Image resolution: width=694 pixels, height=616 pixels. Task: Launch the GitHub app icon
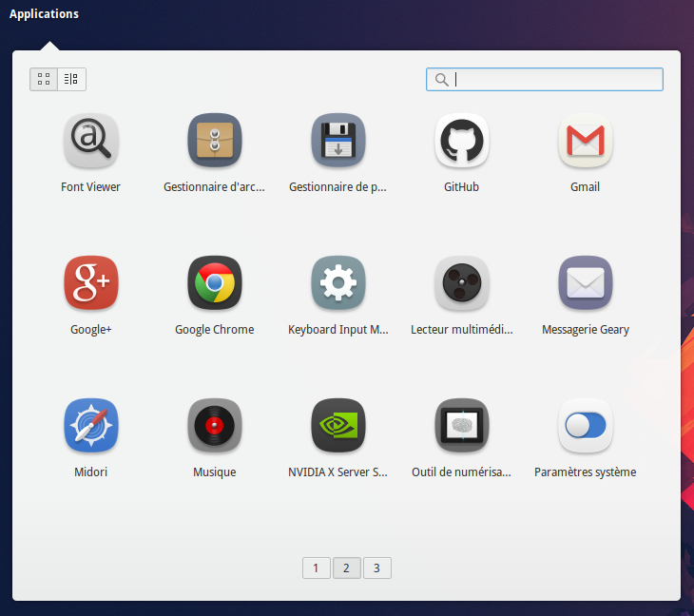tap(462, 141)
